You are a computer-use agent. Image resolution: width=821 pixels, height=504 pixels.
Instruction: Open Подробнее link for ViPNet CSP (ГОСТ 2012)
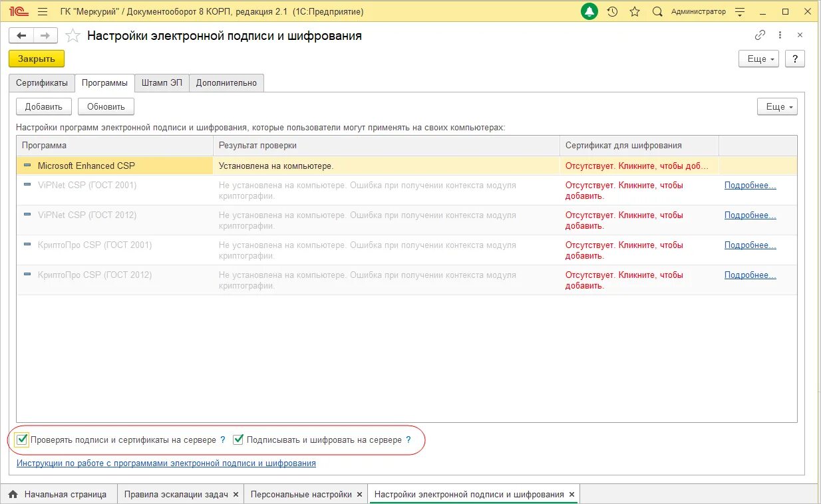750,215
